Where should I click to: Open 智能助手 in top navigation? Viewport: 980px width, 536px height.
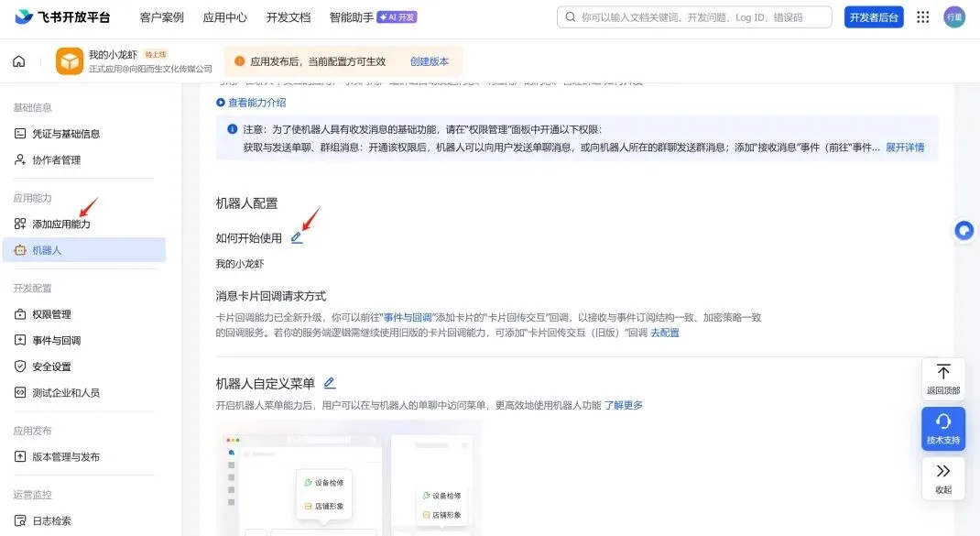point(352,17)
